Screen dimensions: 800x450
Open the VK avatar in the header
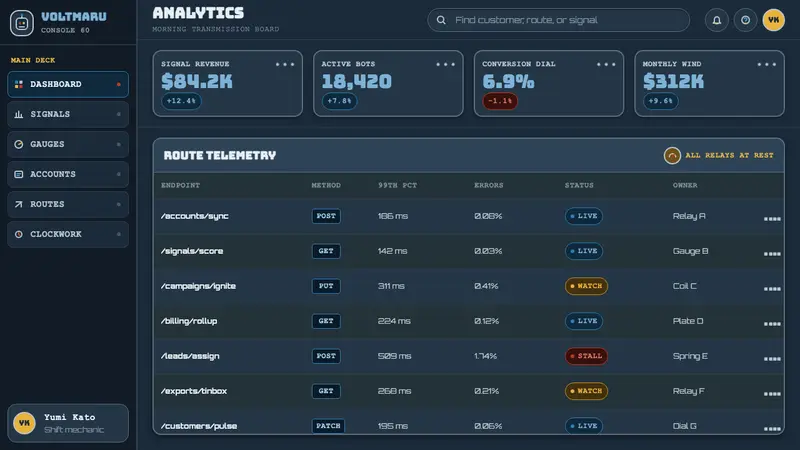[773, 20]
